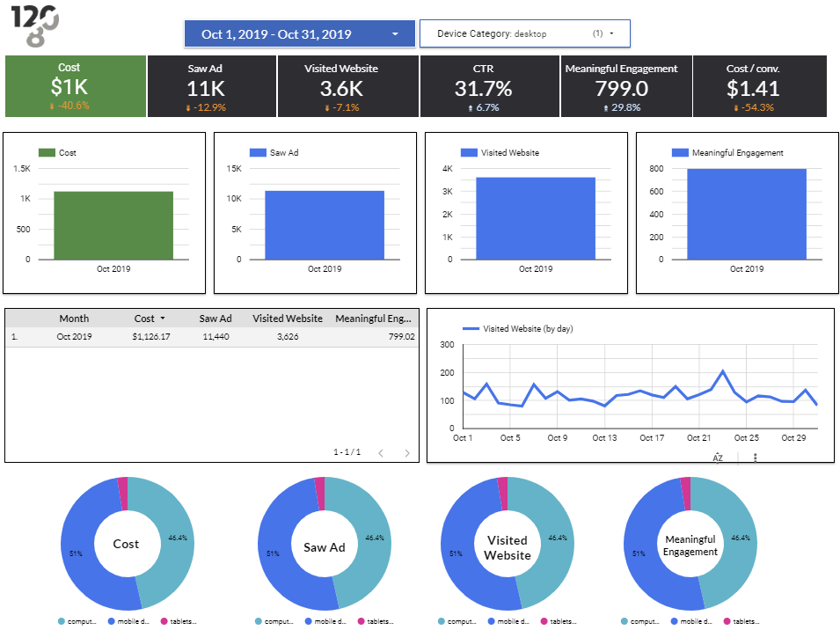Screen dimensions: 840x630
Task: Click the -7.1% change under Visited Website
Action: (x=342, y=107)
